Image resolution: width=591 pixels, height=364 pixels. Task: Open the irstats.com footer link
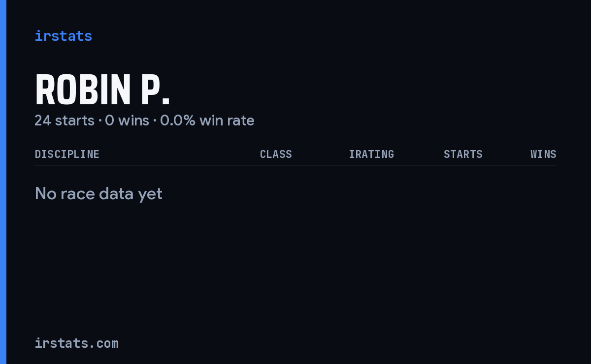pos(76,343)
